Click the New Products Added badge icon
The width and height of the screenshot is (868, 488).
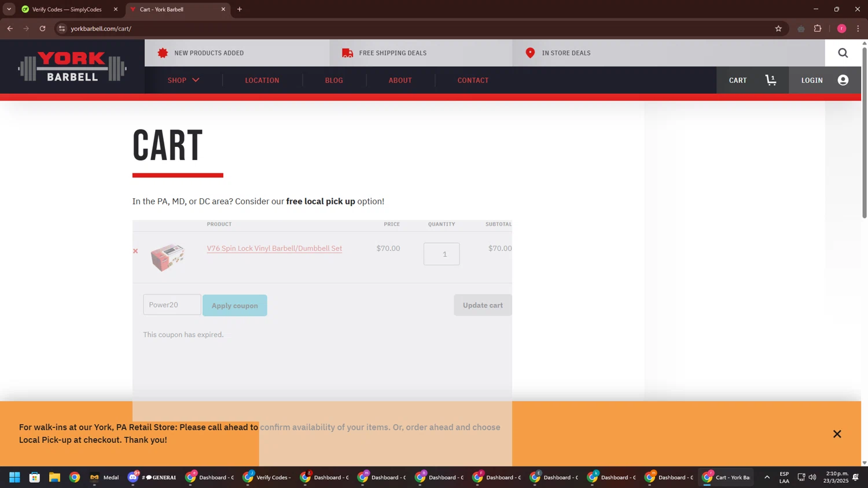click(x=163, y=53)
